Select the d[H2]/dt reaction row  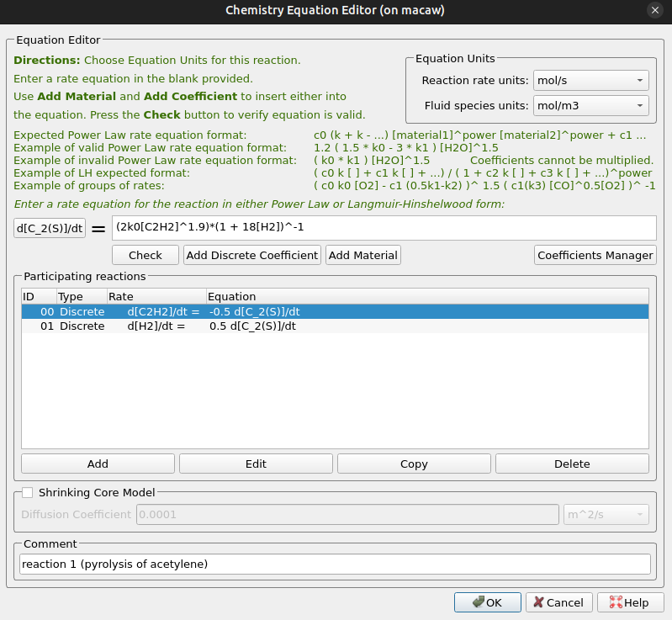point(335,326)
